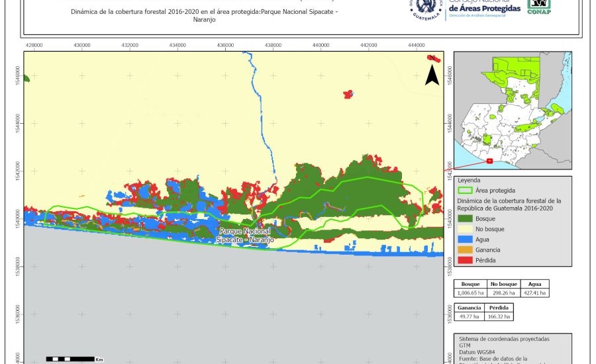Screen dimensions: 596x364
Task: Click the Guatemala government seal emblem
Action: 428,9
